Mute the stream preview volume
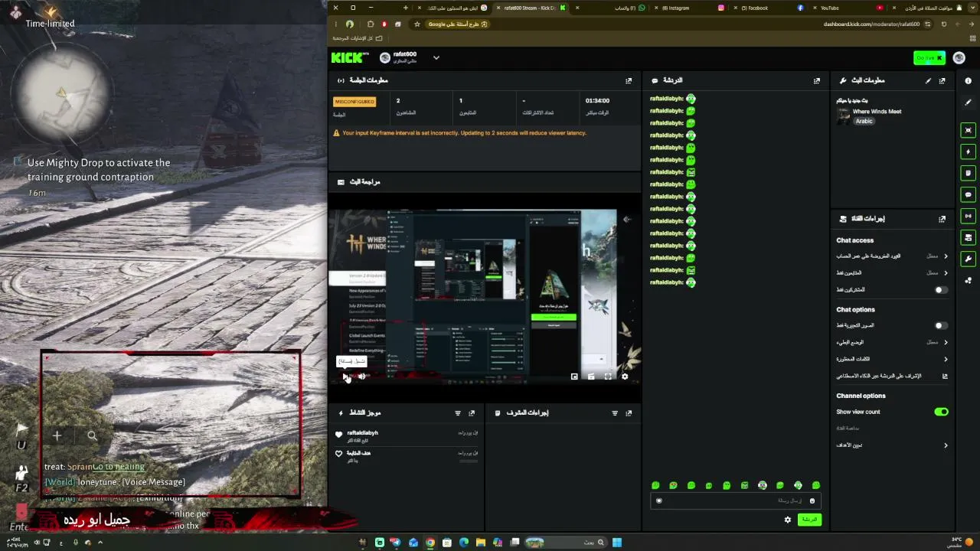 click(361, 377)
